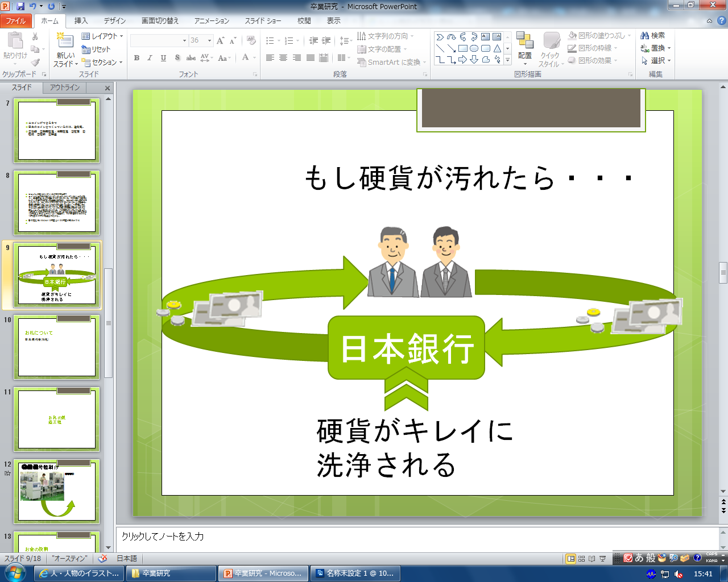Switch to the デザイン Design tab
Viewport: 728px width, 582px height.
[x=115, y=20]
